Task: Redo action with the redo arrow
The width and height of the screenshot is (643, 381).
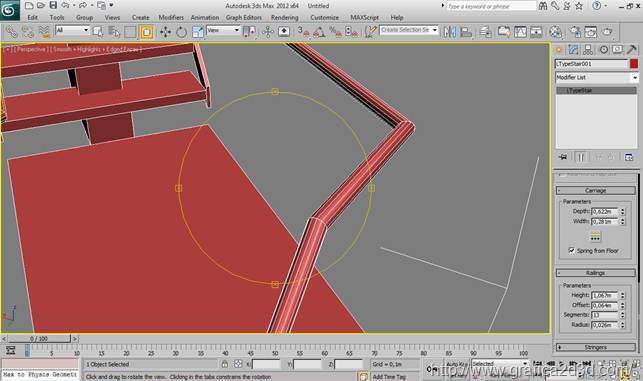Action: [x=83, y=5]
